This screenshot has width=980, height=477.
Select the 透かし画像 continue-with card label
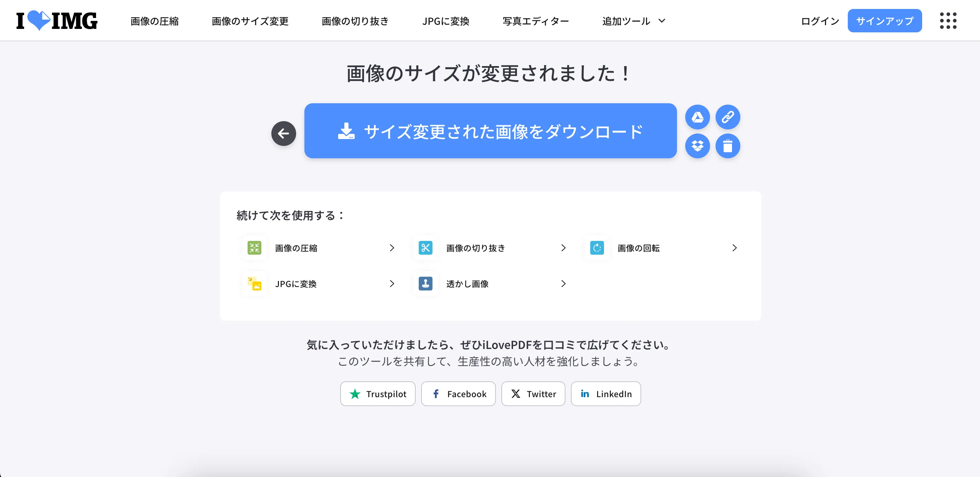pos(467,284)
